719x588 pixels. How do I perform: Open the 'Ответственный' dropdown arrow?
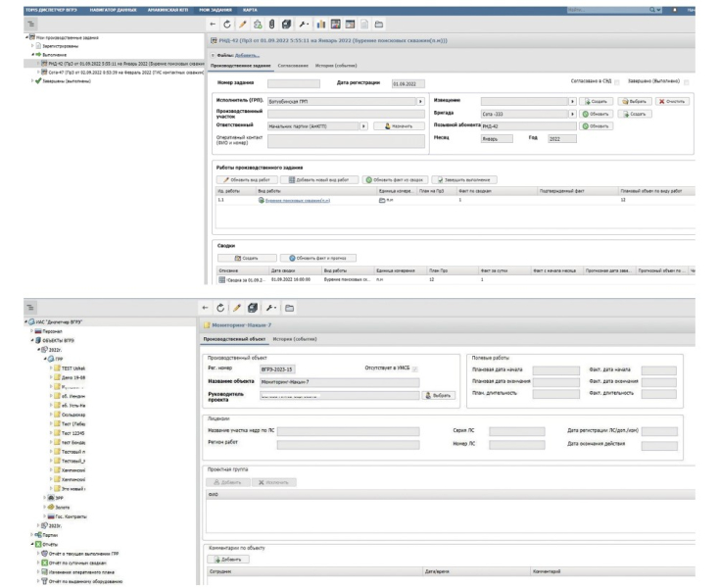(363, 126)
